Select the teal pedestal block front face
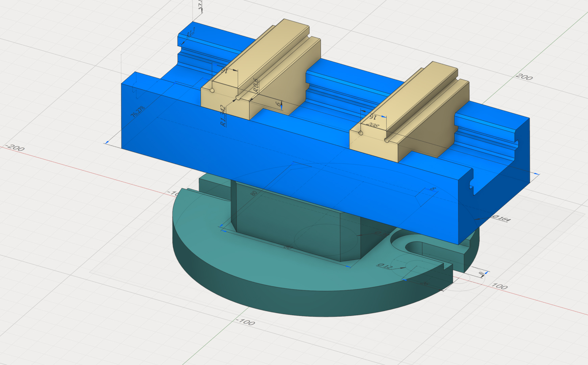The image size is (588, 365). point(287,223)
